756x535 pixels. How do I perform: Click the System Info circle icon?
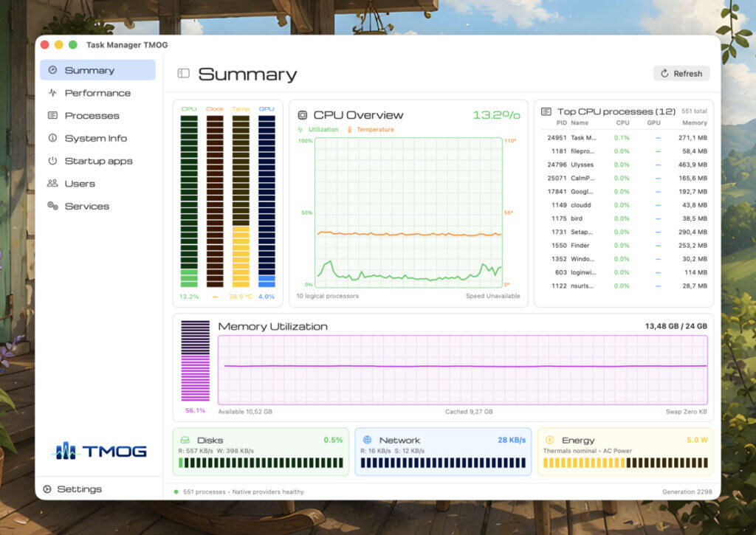[52, 138]
